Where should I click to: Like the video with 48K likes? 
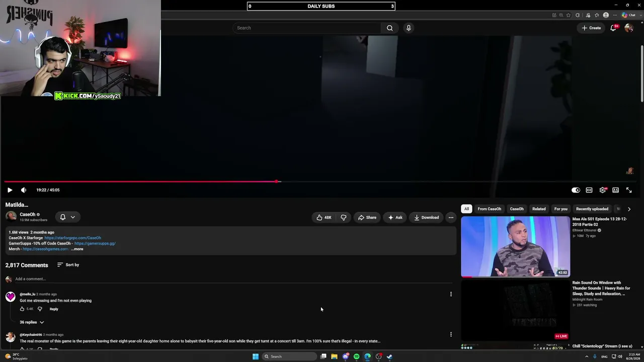coord(324,217)
